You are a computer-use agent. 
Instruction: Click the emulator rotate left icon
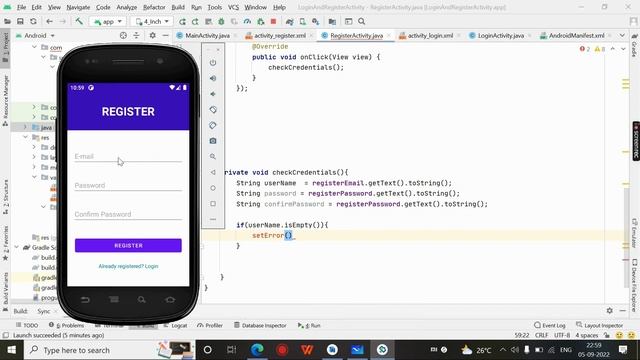click(x=213, y=110)
